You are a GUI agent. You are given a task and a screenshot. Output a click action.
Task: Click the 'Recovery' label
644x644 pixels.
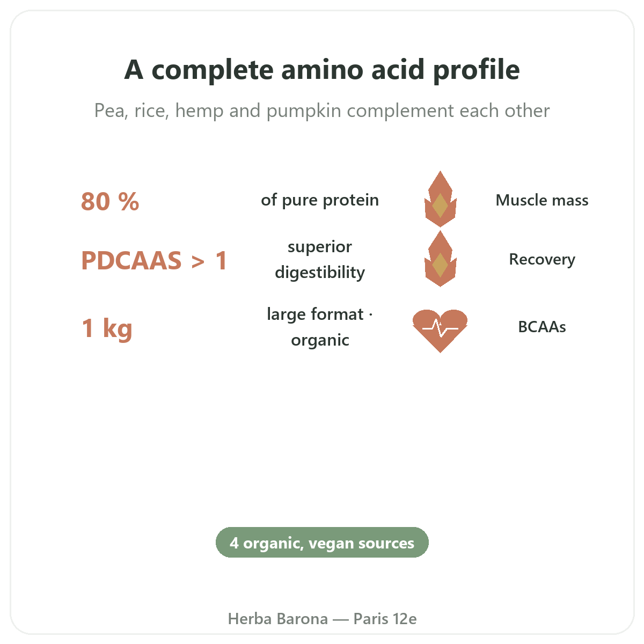tap(542, 259)
